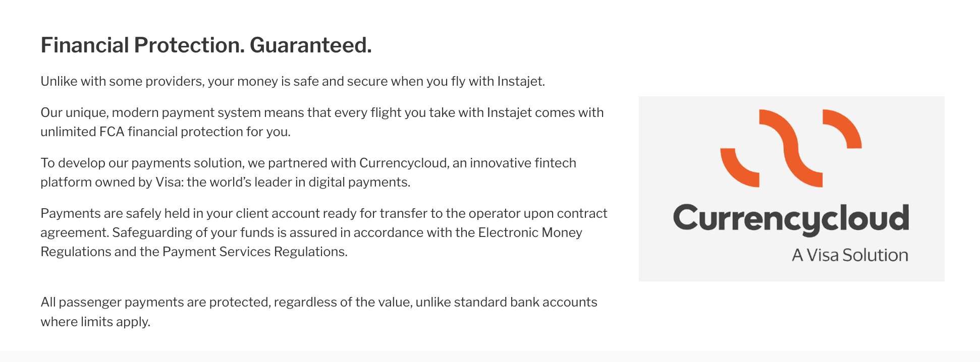980x362 pixels.
Task: Click the line starting "Payments are safely held"
Action: coord(323,213)
